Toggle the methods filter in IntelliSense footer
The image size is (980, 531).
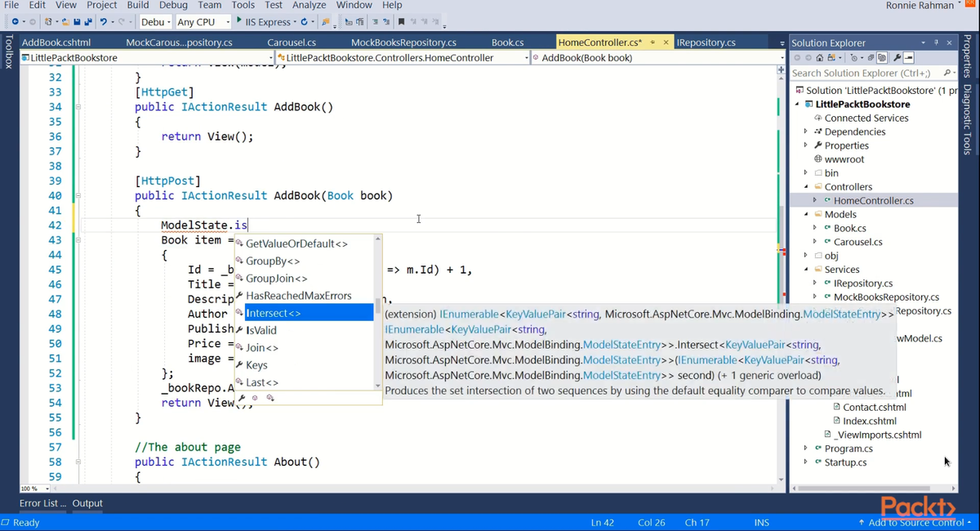(255, 399)
